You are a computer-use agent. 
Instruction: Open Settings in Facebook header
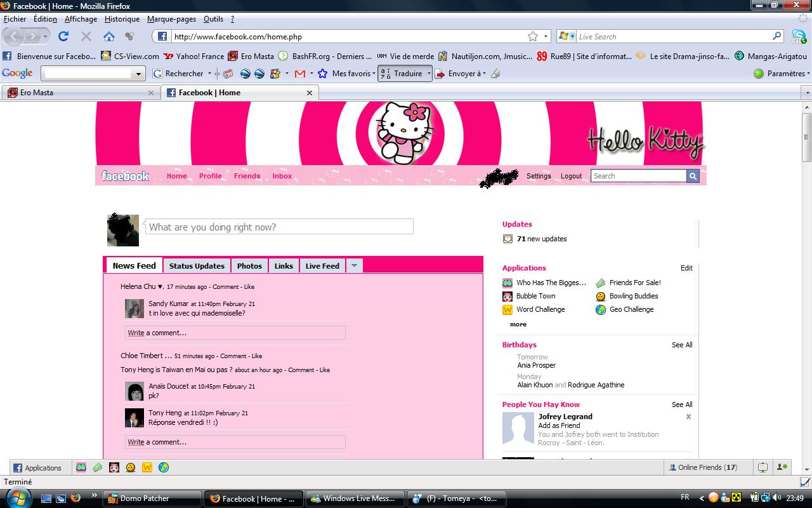tap(539, 176)
